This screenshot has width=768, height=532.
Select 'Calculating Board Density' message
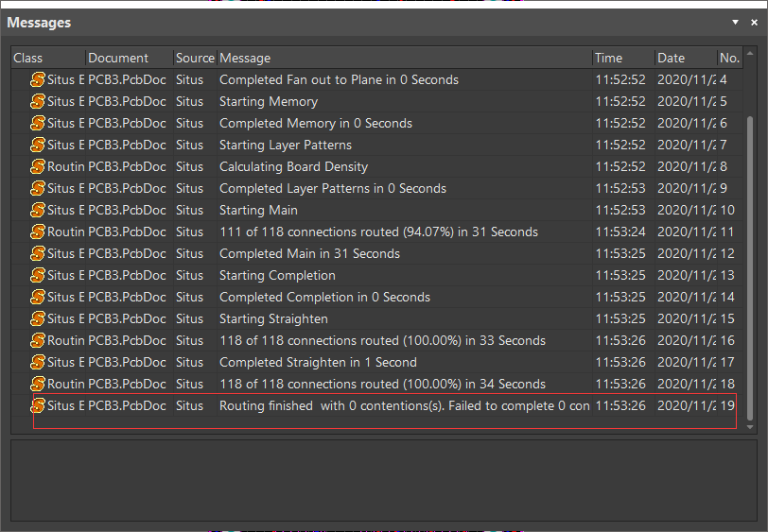pyautogui.click(x=293, y=166)
